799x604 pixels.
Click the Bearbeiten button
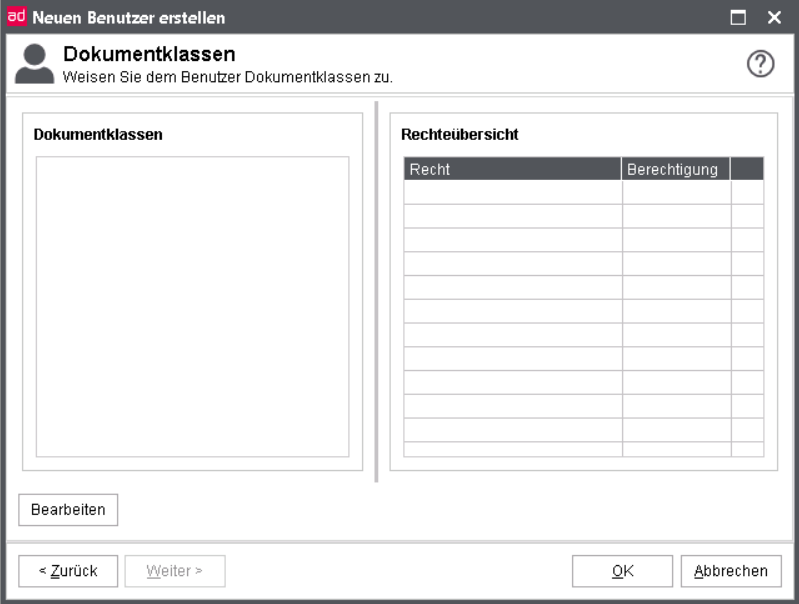coord(68,510)
